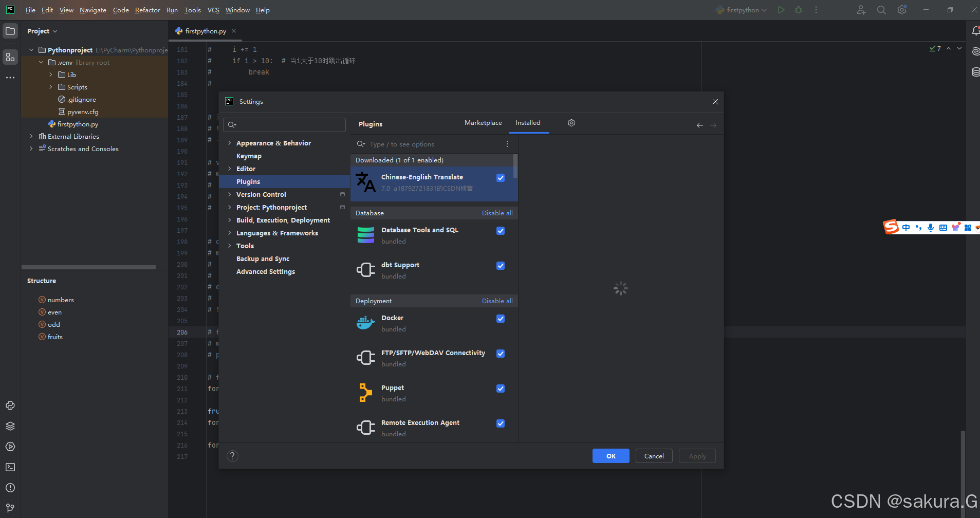Expand External Libraries in project tree
Viewport: 980px width, 518px height.
click(x=31, y=136)
